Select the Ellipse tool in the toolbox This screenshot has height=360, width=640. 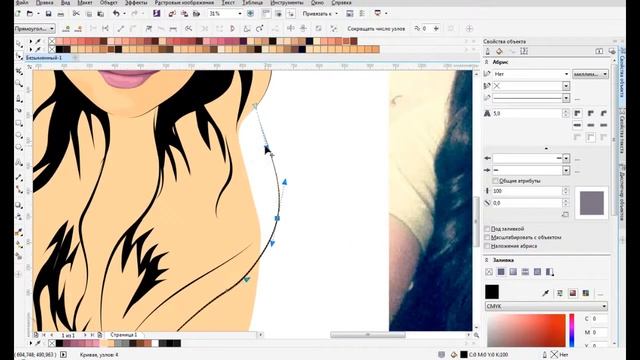tap(19, 135)
